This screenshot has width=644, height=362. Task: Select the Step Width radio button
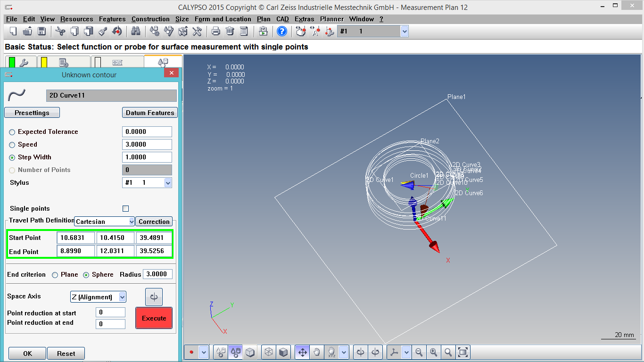click(x=12, y=157)
